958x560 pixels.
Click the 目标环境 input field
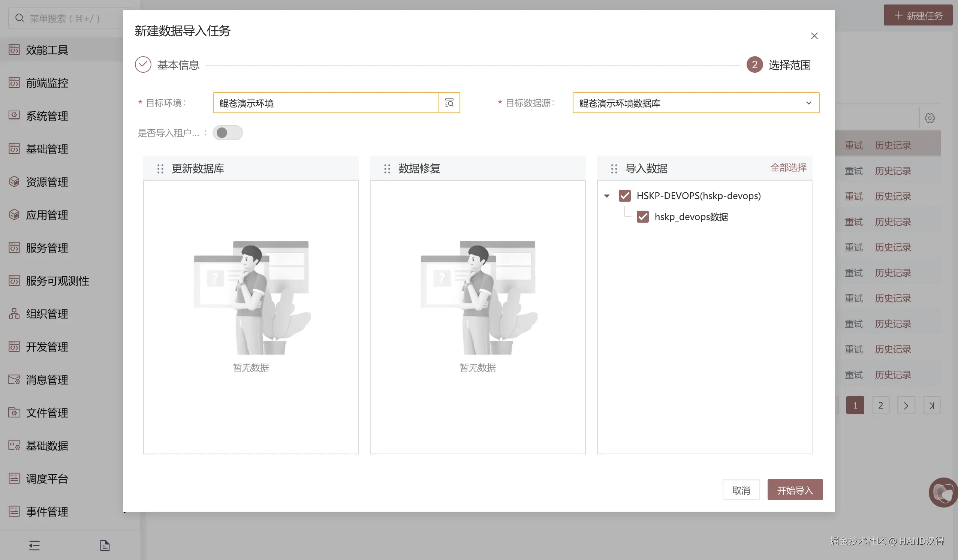point(325,103)
